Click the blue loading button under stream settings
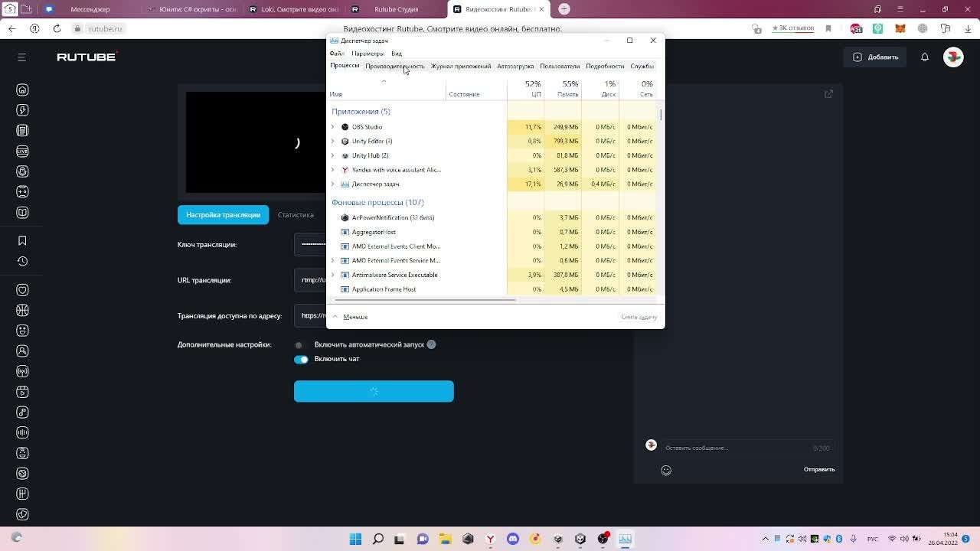 (374, 391)
